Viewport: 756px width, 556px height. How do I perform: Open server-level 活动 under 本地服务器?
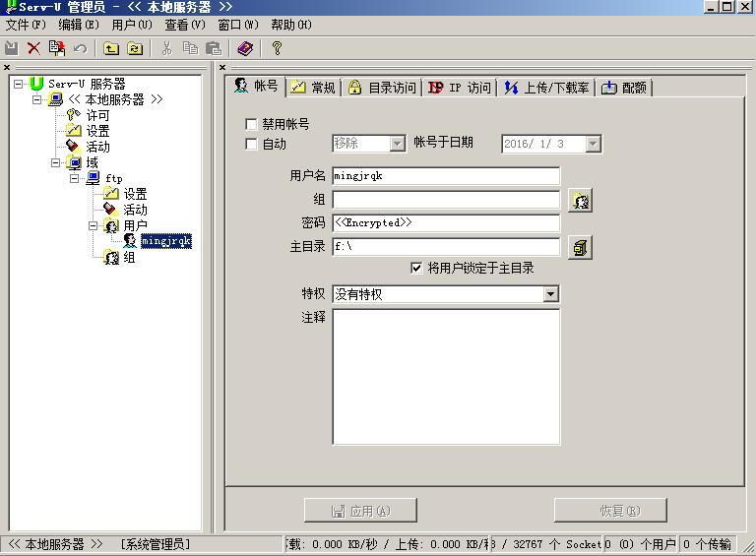click(x=97, y=147)
